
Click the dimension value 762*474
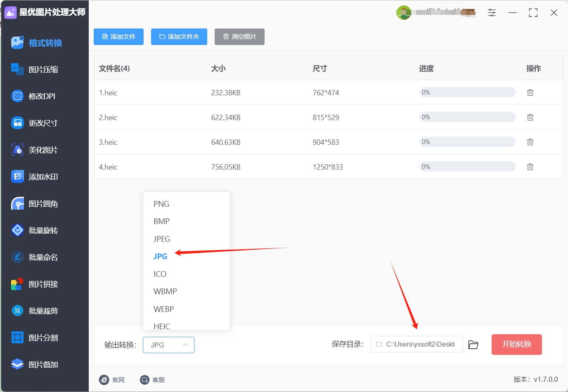(x=326, y=93)
